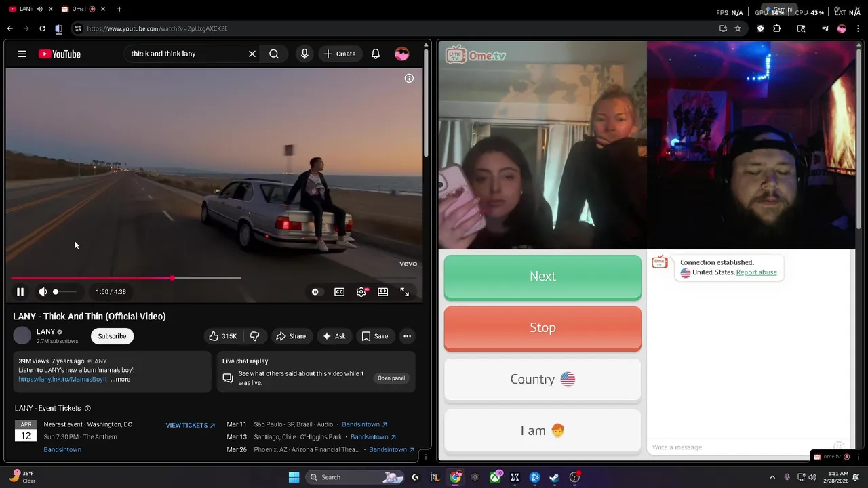Open YouTube notifications bell
The image size is (868, 488).
click(376, 54)
